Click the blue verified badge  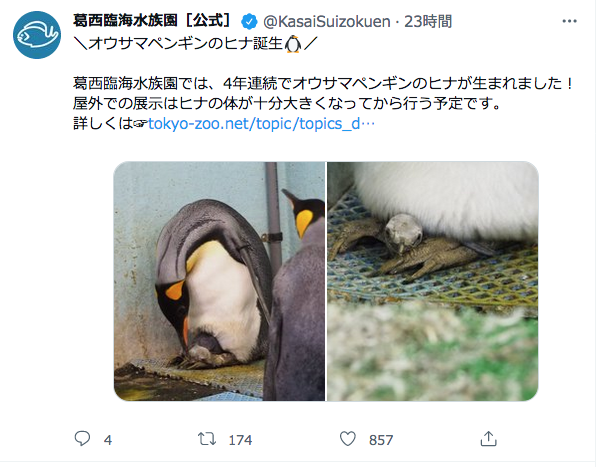[249, 21]
